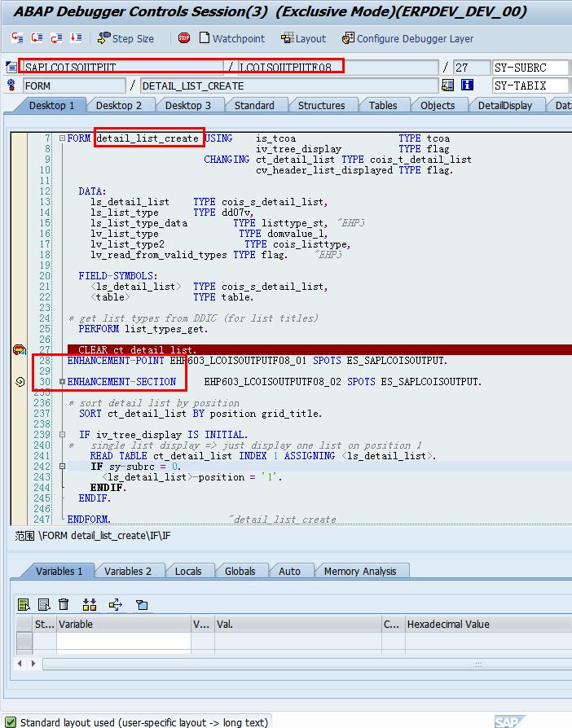Open the Standard tab
This screenshot has height=728, width=572.
pos(254,105)
